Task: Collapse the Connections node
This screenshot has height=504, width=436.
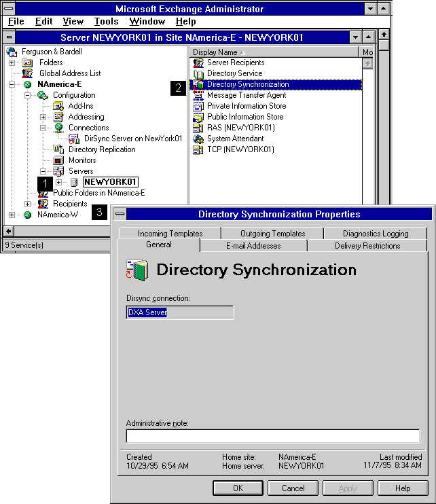Action: click(x=43, y=128)
